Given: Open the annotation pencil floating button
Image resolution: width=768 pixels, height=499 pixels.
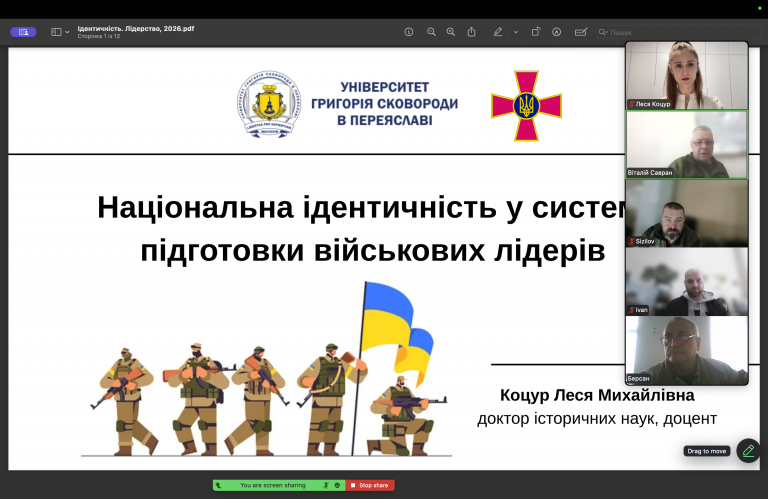Looking at the screenshot, I should 748,451.
